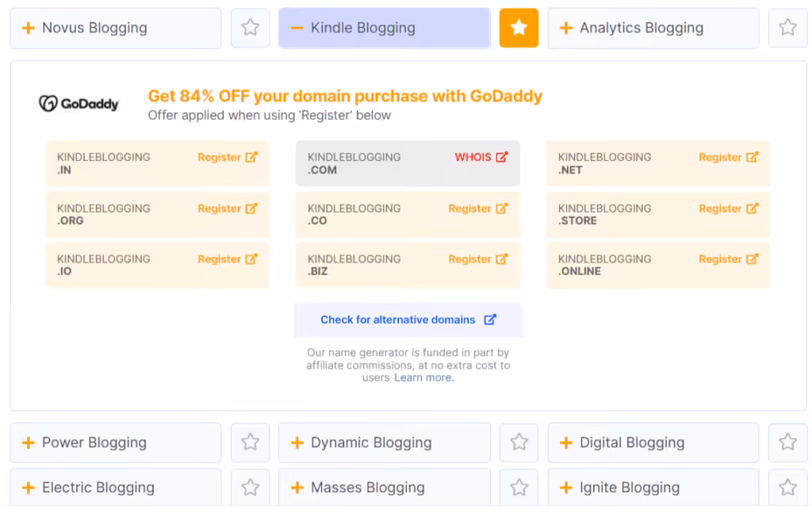Image resolution: width=812 pixels, height=506 pixels.
Task: Open the Learn more link
Action: [x=423, y=378]
